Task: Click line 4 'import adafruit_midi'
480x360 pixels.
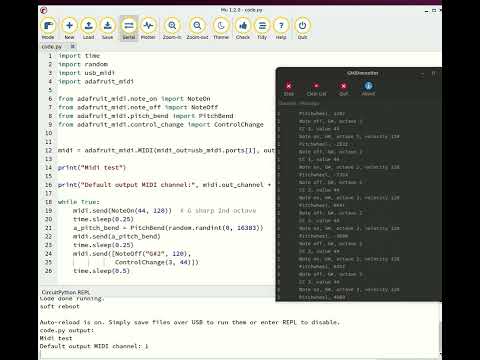Action: (x=96, y=81)
